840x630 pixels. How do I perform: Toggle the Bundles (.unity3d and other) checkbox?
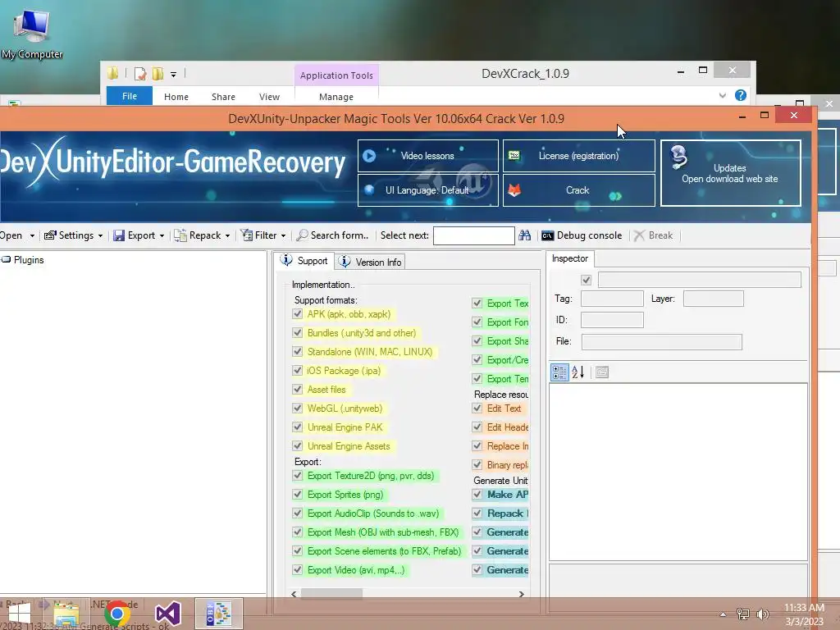tap(297, 333)
